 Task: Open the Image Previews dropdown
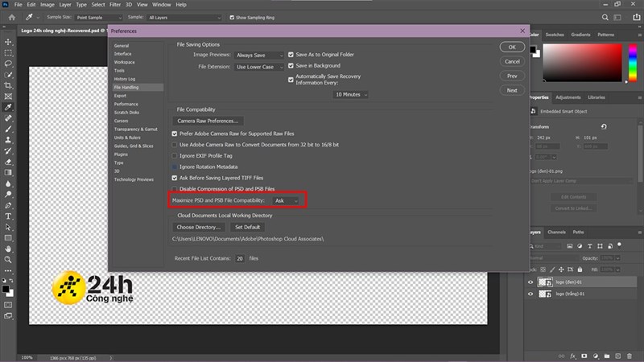259,55
